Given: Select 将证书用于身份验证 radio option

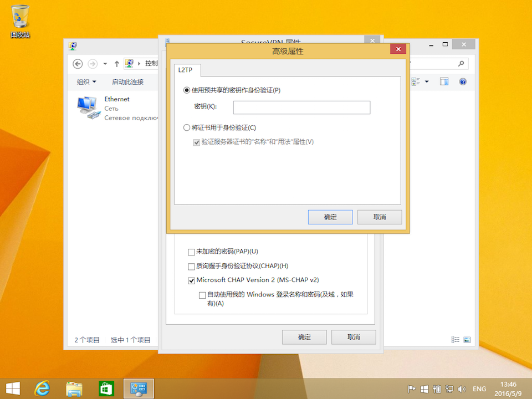Looking at the screenshot, I should [220, 127].
